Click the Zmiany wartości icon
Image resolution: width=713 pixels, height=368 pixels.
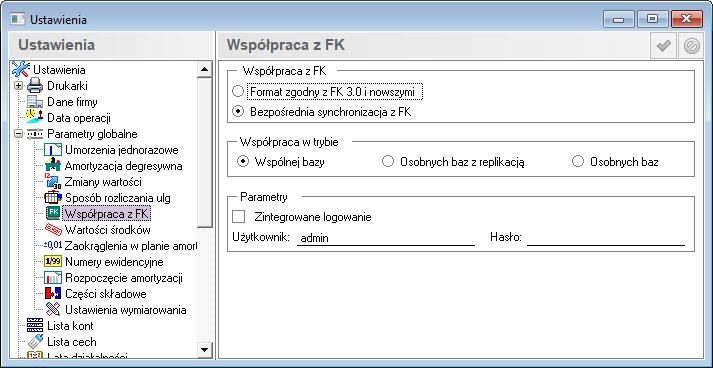tap(53, 182)
